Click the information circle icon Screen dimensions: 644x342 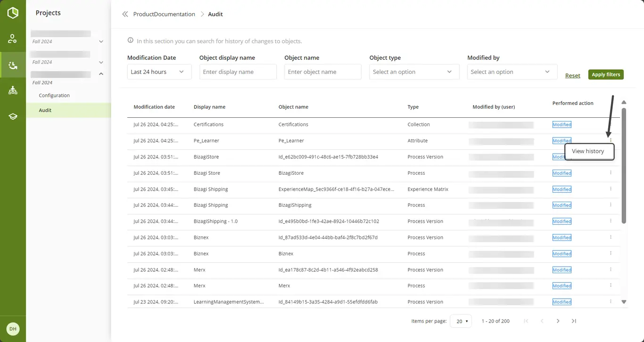point(131,41)
